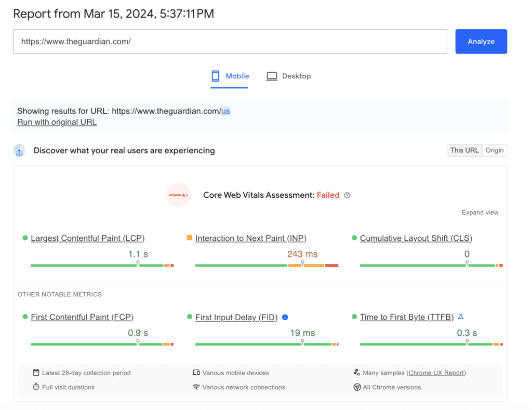Open Run with original URL link

[x=57, y=122]
